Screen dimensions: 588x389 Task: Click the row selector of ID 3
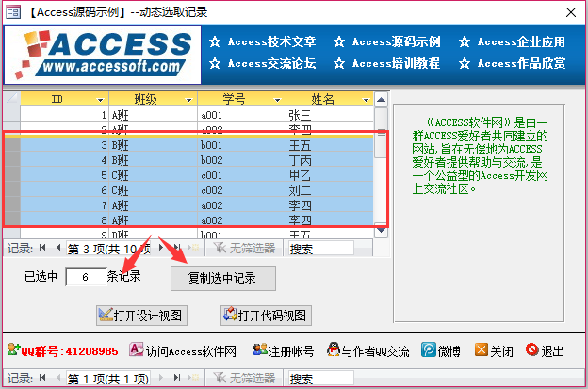11,145
